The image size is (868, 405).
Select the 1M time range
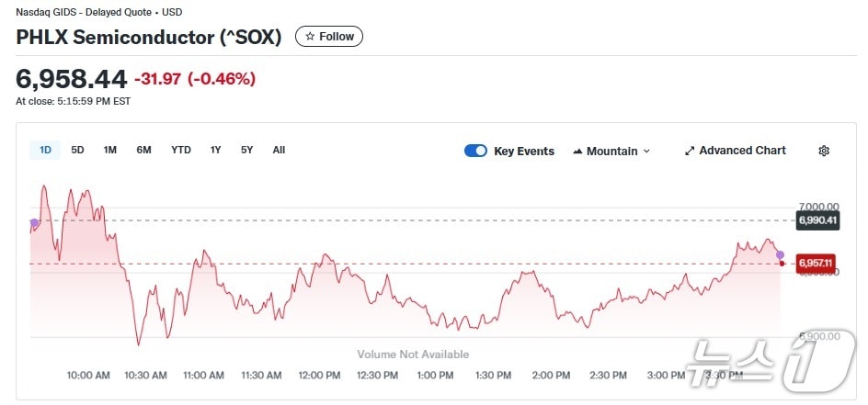pyautogui.click(x=110, y=150)
